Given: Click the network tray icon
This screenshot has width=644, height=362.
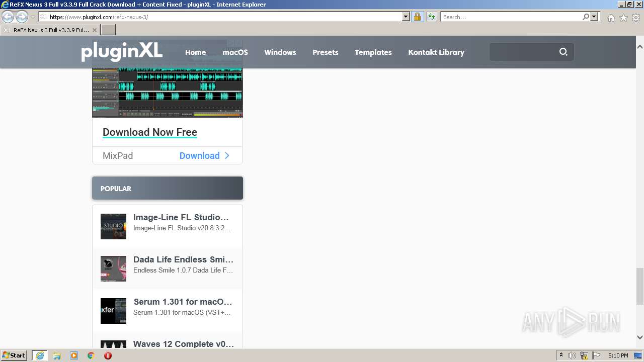Looking at the screenshot, I should tap(584, 355).
